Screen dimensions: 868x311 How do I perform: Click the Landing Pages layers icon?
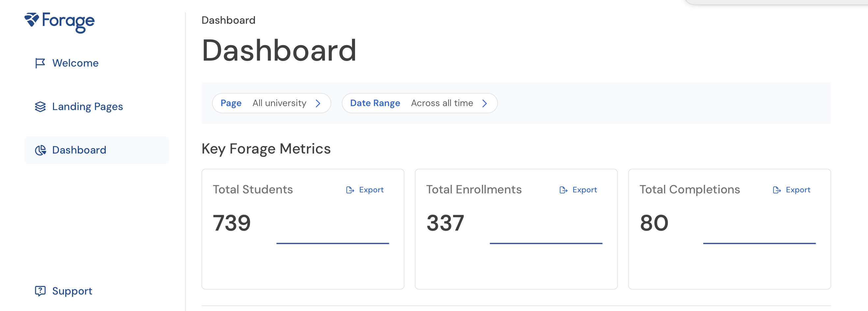pos(40,106)
